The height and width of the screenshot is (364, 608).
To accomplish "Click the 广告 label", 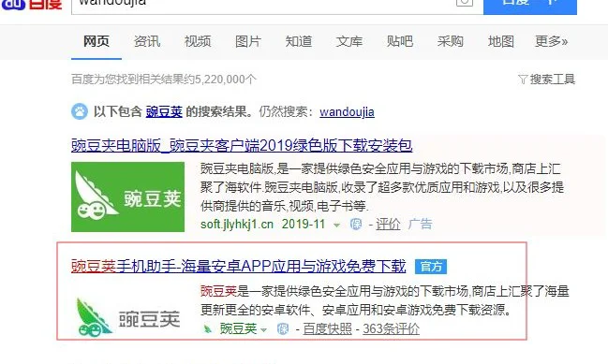I will click(421, 225).
